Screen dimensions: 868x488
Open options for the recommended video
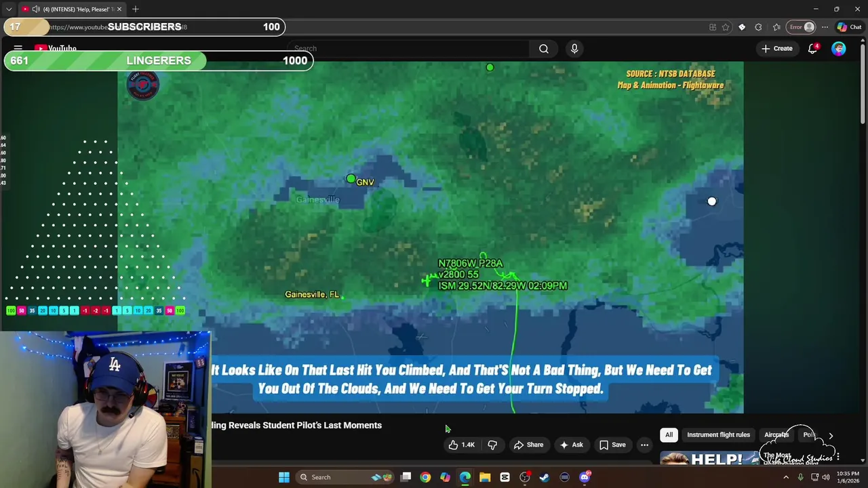click(x=838, y=457)
